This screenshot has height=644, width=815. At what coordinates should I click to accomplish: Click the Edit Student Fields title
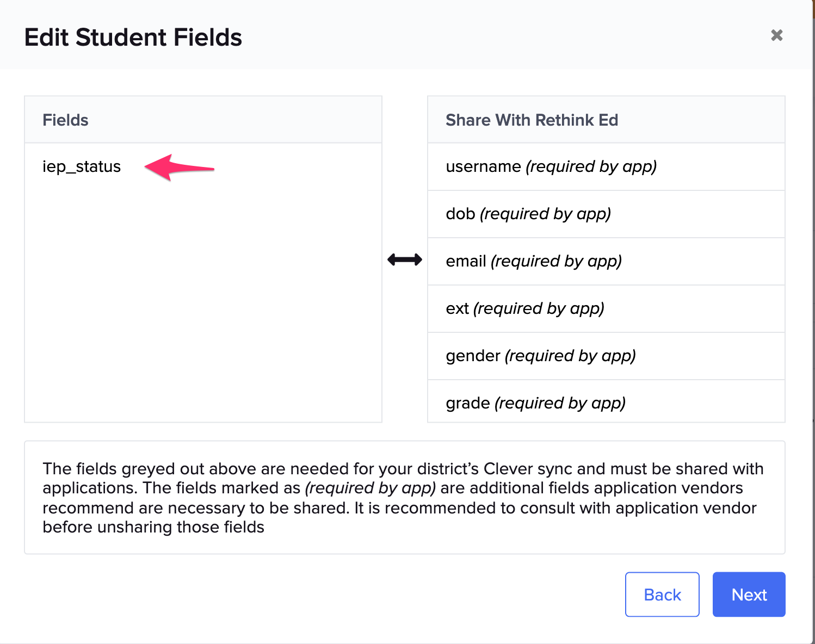(133, 37)
